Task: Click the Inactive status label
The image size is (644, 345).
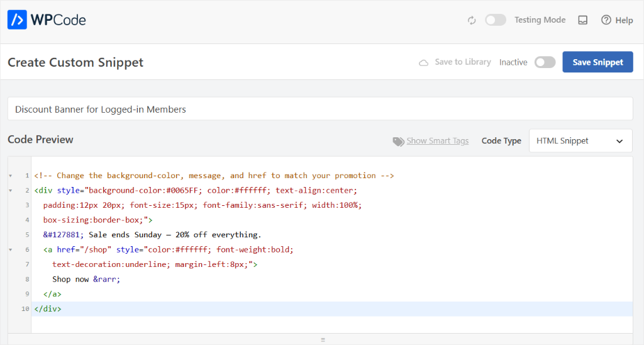Action: click(513, 62)
